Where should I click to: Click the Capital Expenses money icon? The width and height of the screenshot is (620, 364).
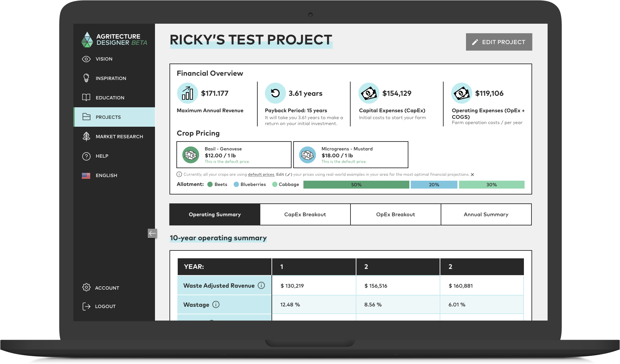(x=369, y=93)
